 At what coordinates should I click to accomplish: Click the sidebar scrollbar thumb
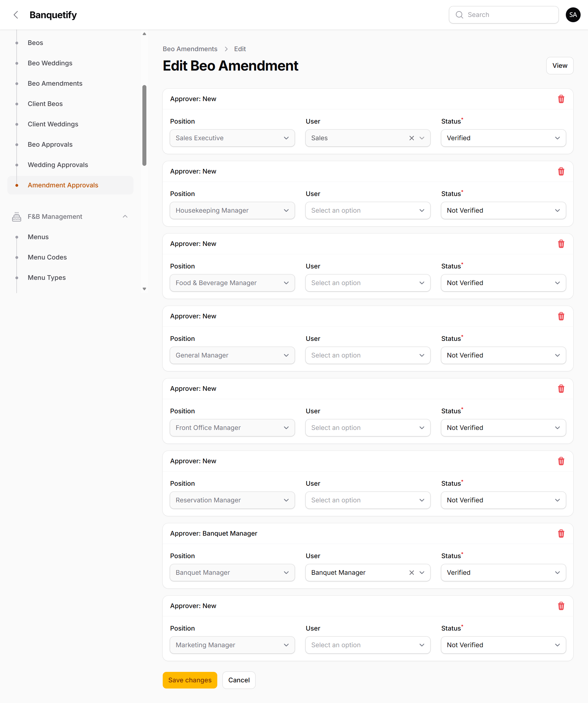click(x=144, y=125)
